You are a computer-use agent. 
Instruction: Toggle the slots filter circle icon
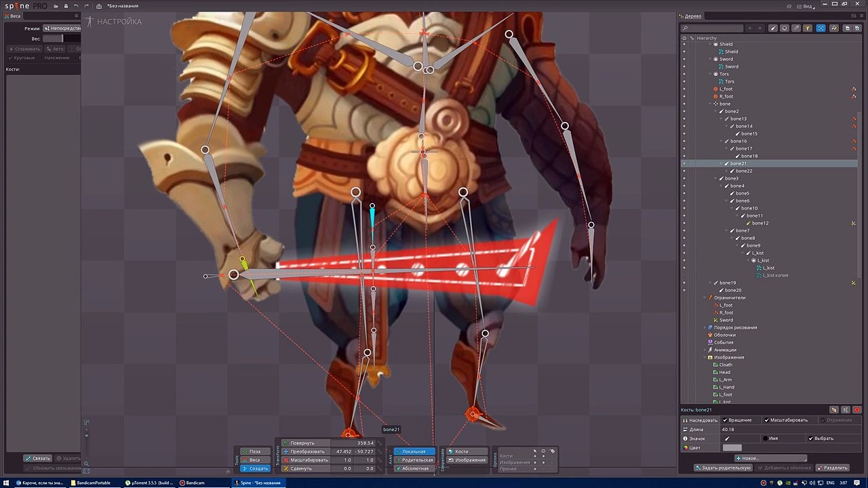pyautogui.click(x=785, y=28)
